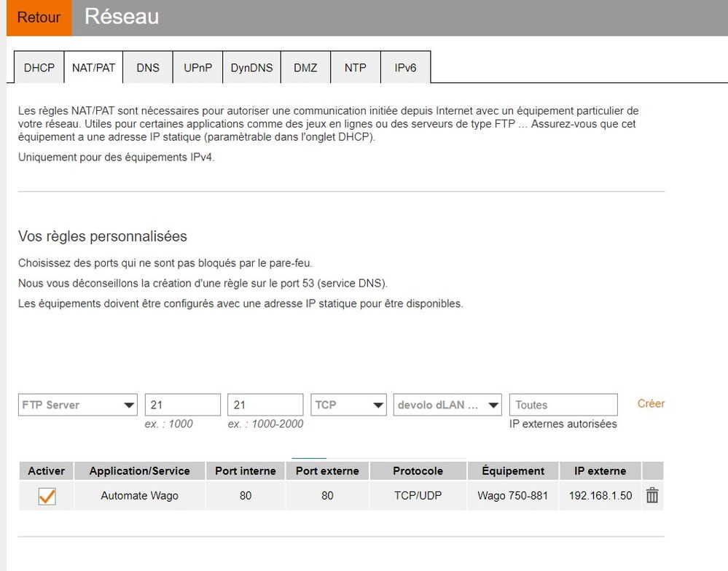Screen dimensions: 728x571
Task: Delete the Automate Wago rule with trash icon
Action: (x=652, y=496)
